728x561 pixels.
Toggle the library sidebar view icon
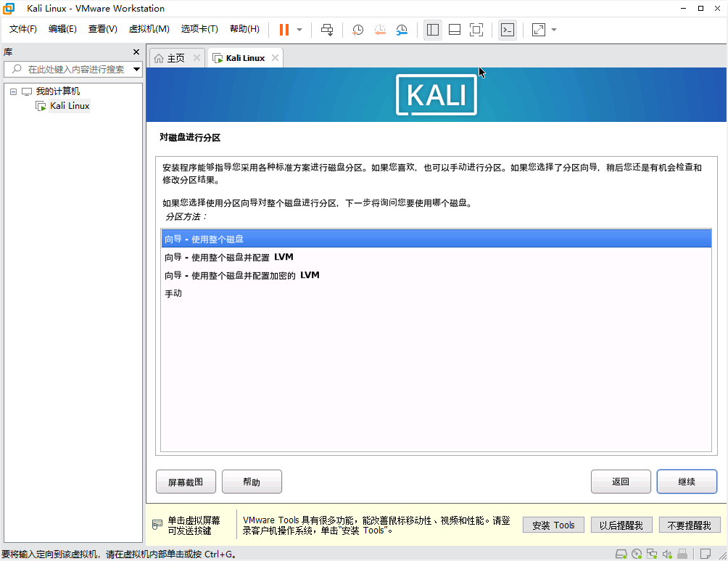433,30
